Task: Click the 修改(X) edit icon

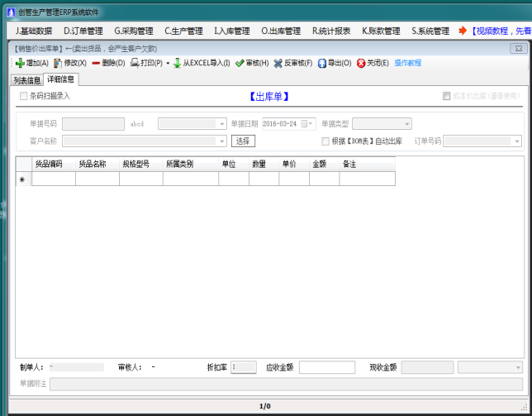Action: [58, 63]
